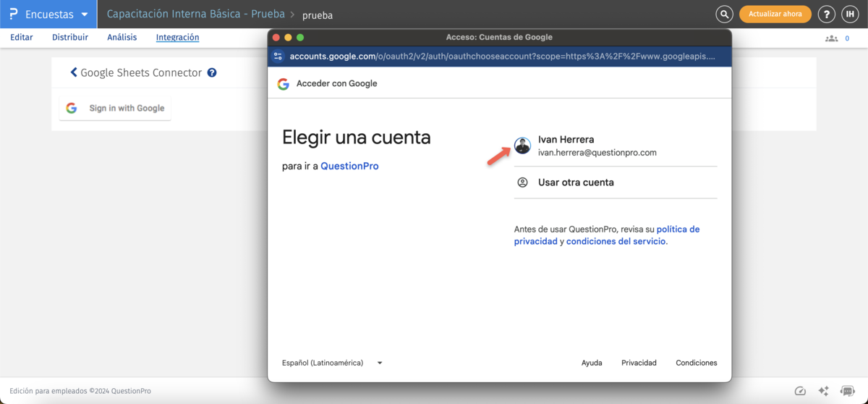Open the QuestionPro link under Elegir una cuenta
The width and height of the screenshot is (868, 404).
[x=349, y=166]
